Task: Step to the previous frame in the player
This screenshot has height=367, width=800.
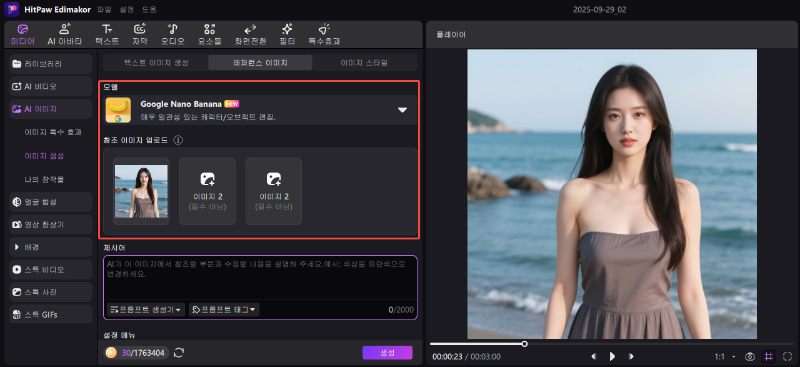Action: tap(593, 356)
